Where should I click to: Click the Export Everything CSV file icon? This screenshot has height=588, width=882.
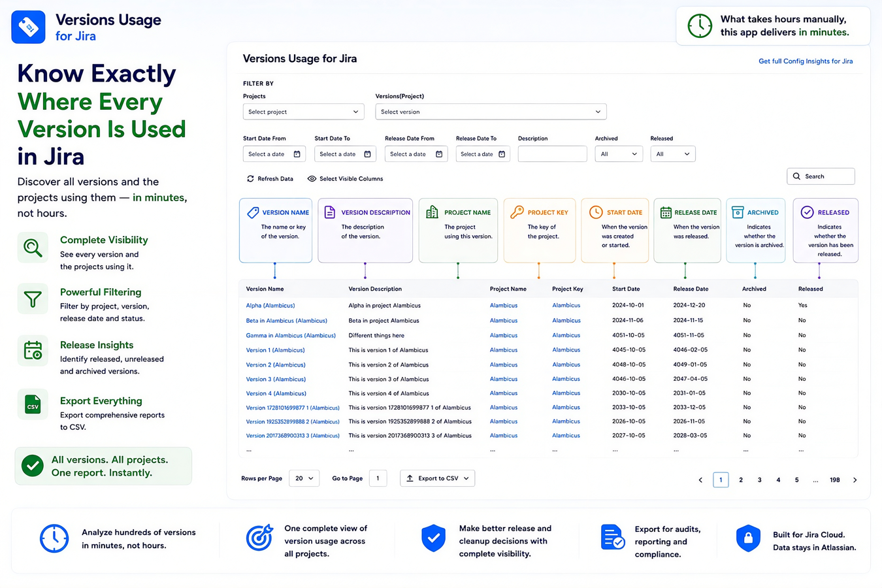pos(33,404)
